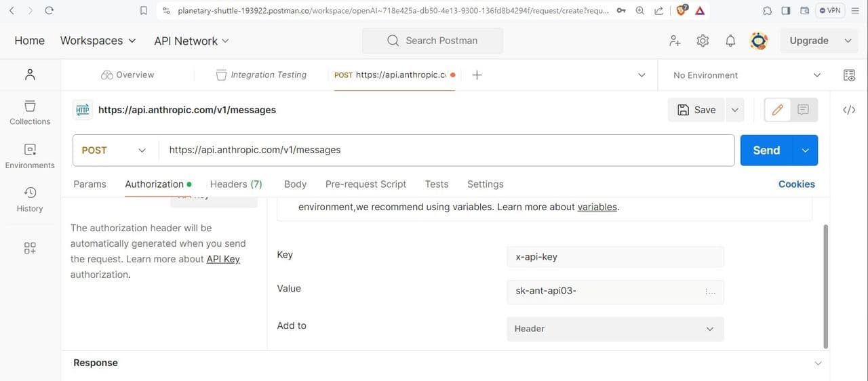Viewport: 868px width, 381px height.
Task: Click the browser forward arrow
Action: [30, 10]
